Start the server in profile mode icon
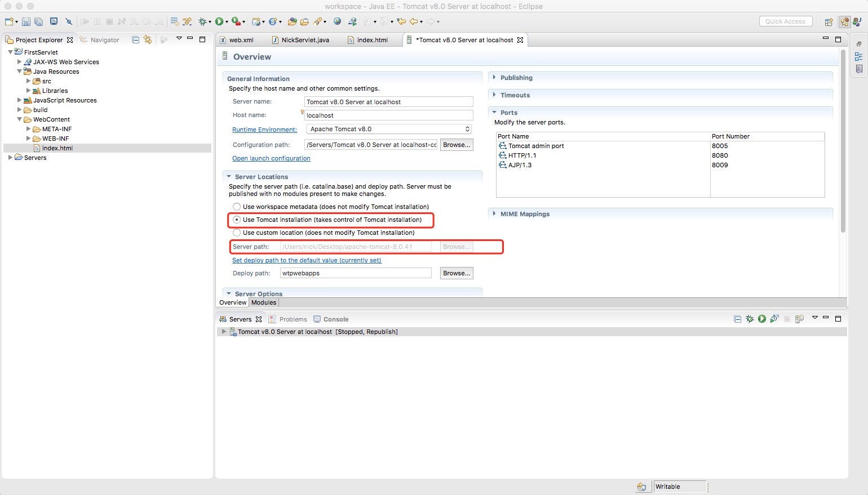Image resolution: width=868 pixels, height=495 pixels. [x=774, y=319]
